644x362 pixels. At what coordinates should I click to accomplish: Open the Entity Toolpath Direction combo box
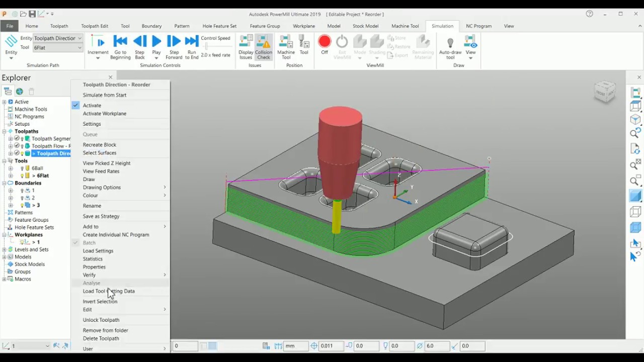click(x=58, y=38)
